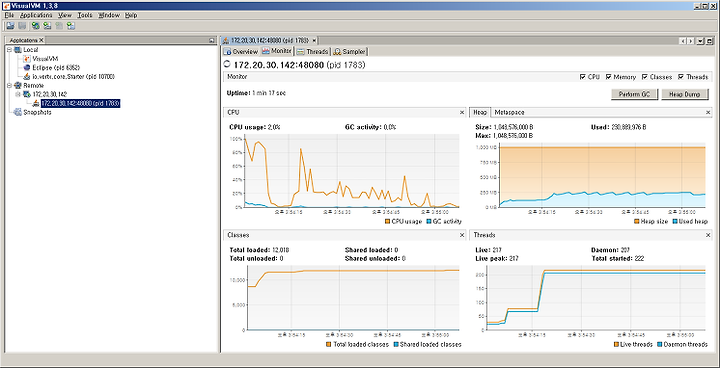The width and height of the screenshot is (720, 368).
Task: Close the 172.20.30.142:48080 document tab
Action: [x=314, y=40]
